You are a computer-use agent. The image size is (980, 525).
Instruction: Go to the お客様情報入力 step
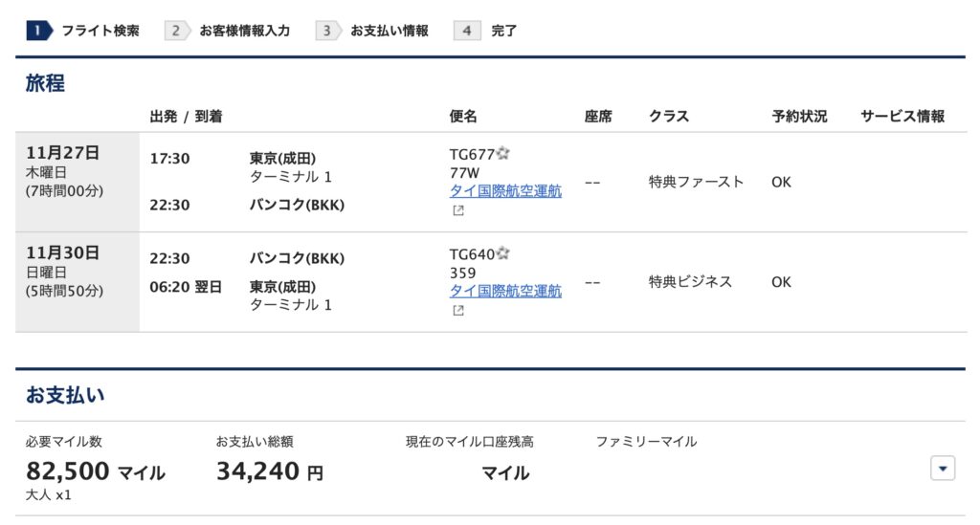[x=244, y=31]
